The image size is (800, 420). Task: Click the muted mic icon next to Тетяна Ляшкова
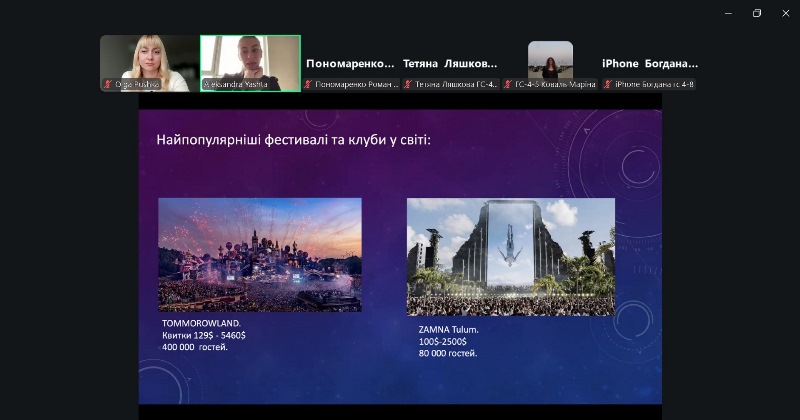[408, 84]
